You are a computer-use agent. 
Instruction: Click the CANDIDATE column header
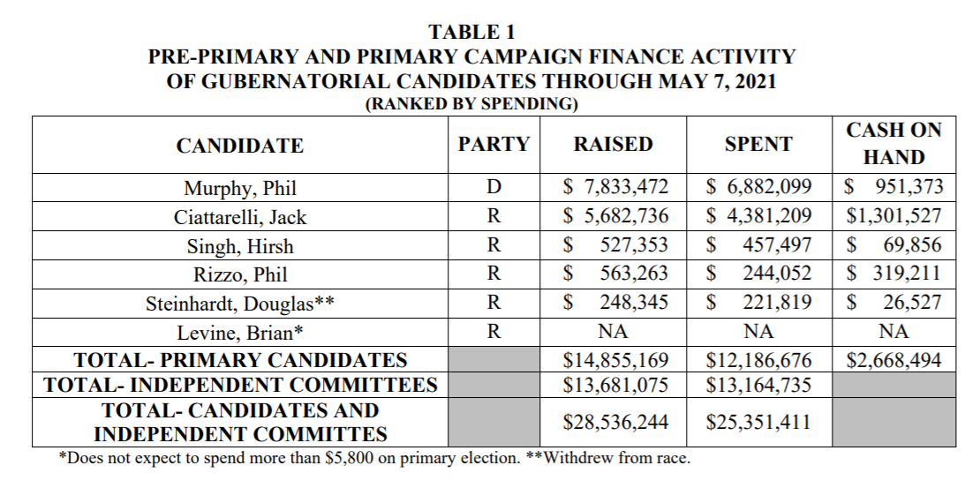click(240, 146)
